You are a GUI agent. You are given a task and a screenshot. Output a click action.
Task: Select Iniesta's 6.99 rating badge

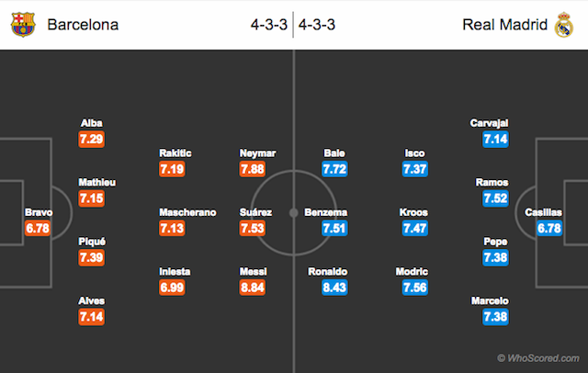click(x=172, y=289)
